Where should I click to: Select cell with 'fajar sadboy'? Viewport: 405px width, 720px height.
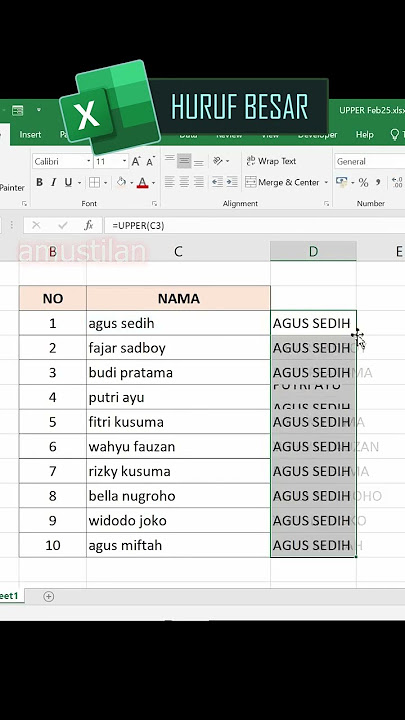(178, 348)
